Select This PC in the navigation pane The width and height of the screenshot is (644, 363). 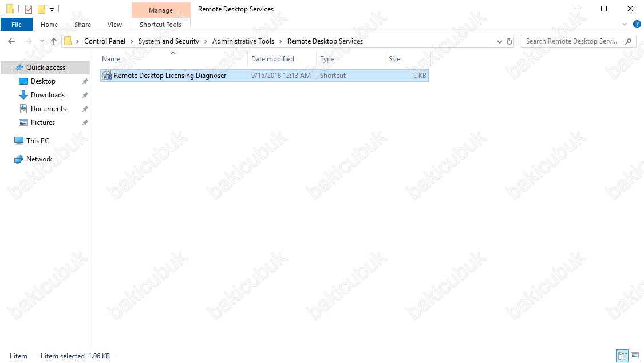pyautogui.click(x=37, y=140)
